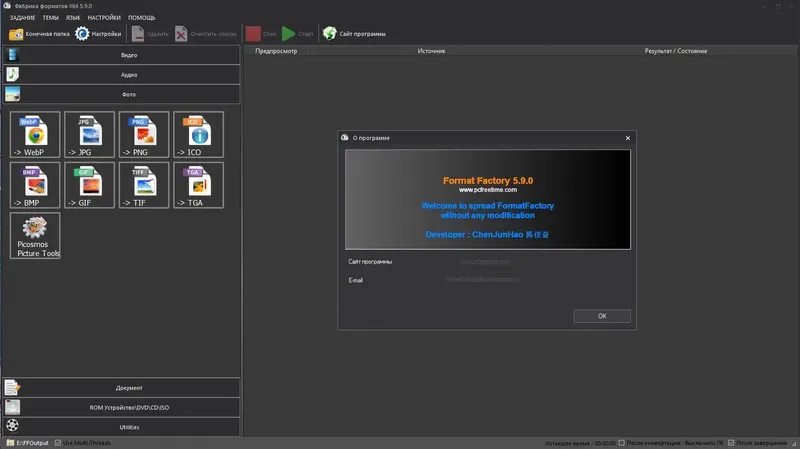Open the ПОМОЩЬ menu
This screenshot has height=449, width=800.
pyautogui.click(x=141, y=17)
